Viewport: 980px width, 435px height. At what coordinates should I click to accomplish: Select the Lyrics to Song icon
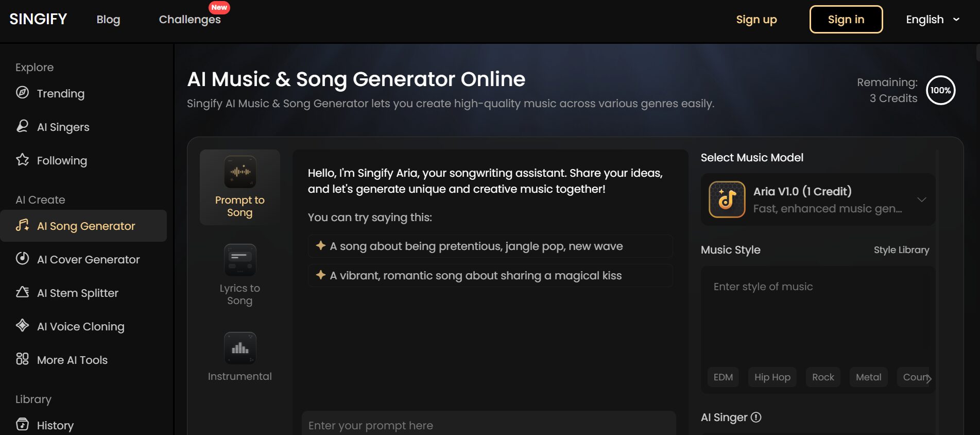[x=240, y=260]
